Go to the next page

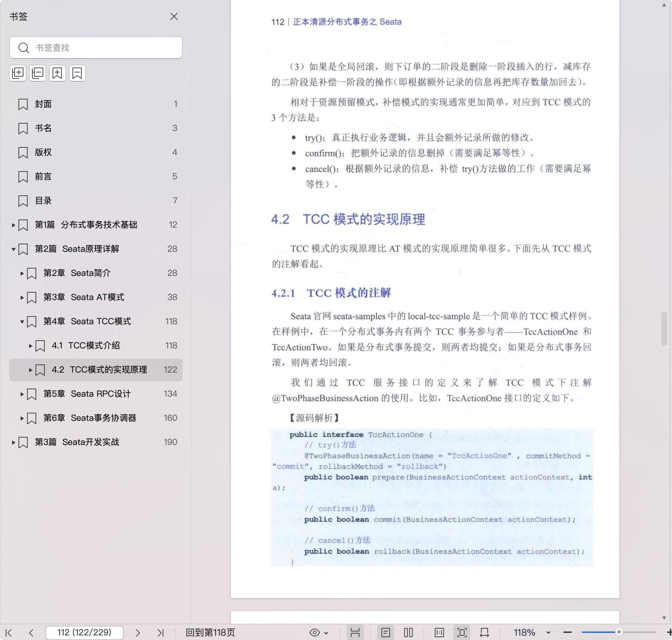[x=138, y=633]
